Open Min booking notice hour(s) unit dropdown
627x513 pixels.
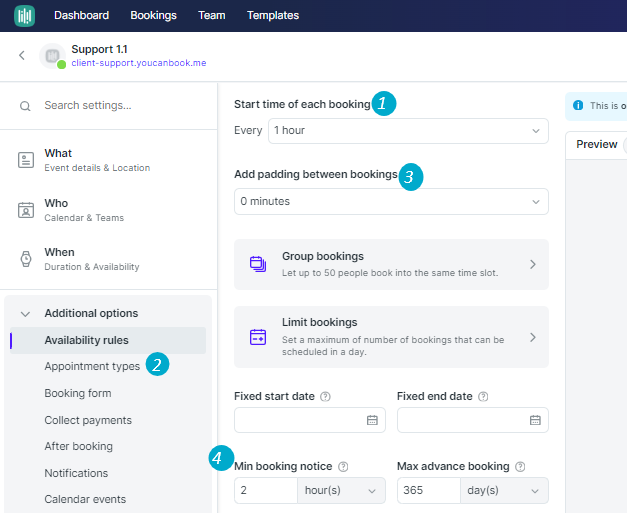(x=341, y=491)
